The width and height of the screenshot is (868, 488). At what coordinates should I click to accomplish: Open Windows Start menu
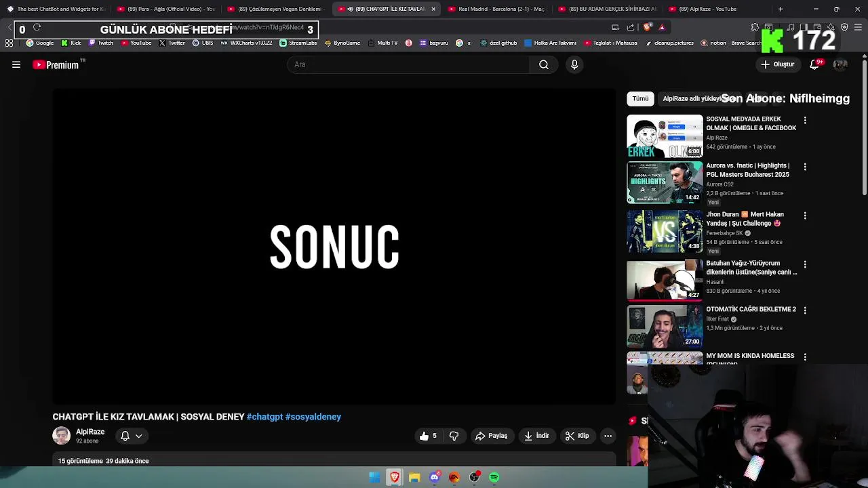(374, 477)
